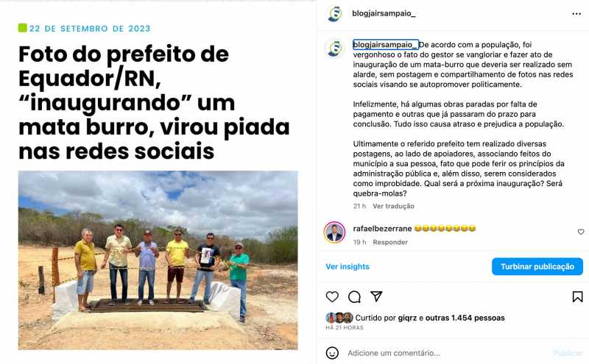Open the blogjairsampaio_ username in the header
The width and height of the screenshot is (589, 364).
[x=384, y=13]
